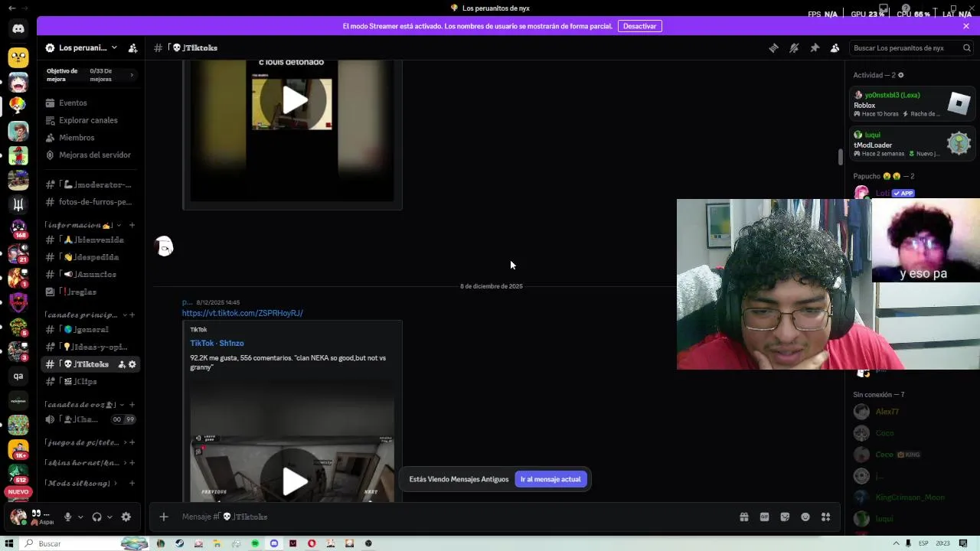Deafen with the headphones icon
This screenshot has width=980, height=551.
coord(96,517)
